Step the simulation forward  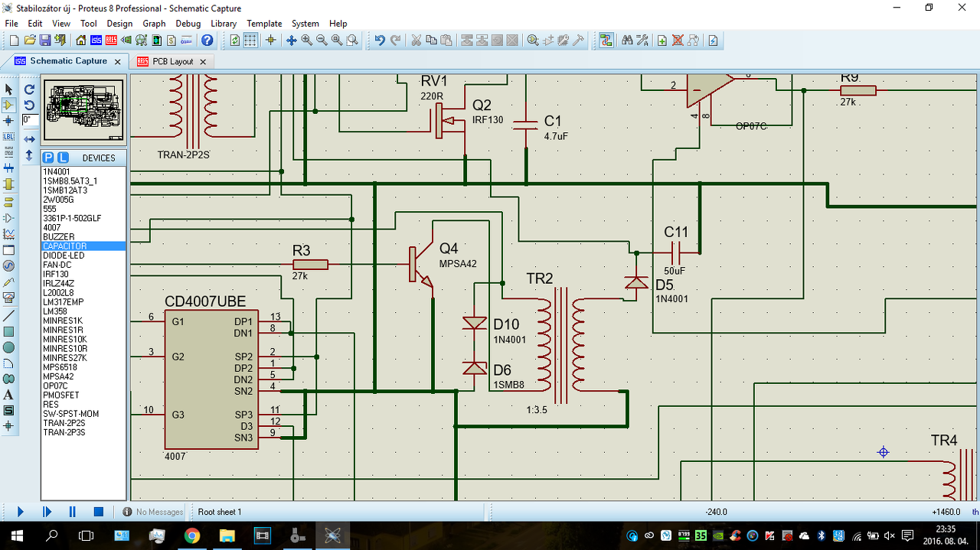[x=47, y=512]
